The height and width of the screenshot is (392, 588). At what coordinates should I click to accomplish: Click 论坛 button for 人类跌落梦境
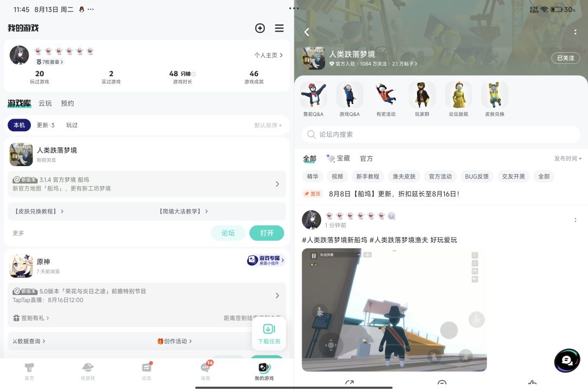pyautogui.click(x=228, y=233)
